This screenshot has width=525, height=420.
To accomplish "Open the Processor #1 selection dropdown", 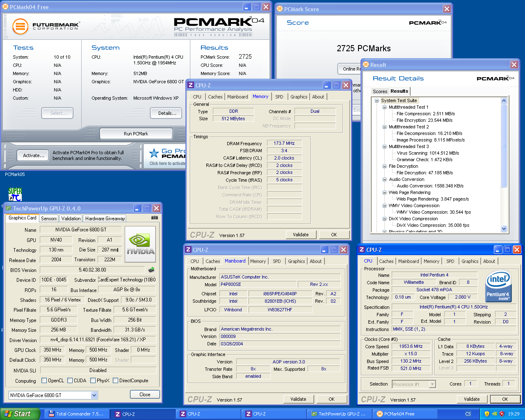I will [x=432, y=384].
